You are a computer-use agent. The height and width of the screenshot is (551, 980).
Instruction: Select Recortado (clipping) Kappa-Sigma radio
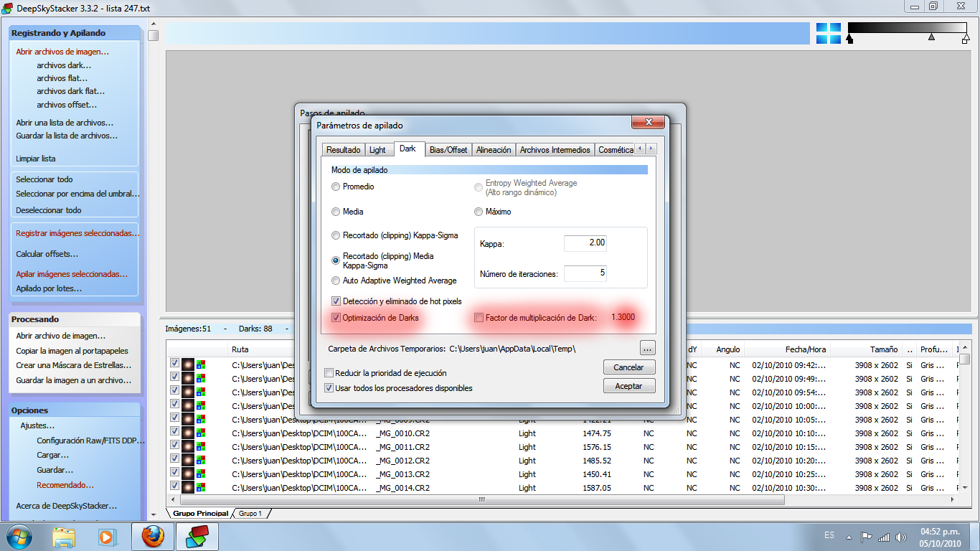[x=336, y=235]
